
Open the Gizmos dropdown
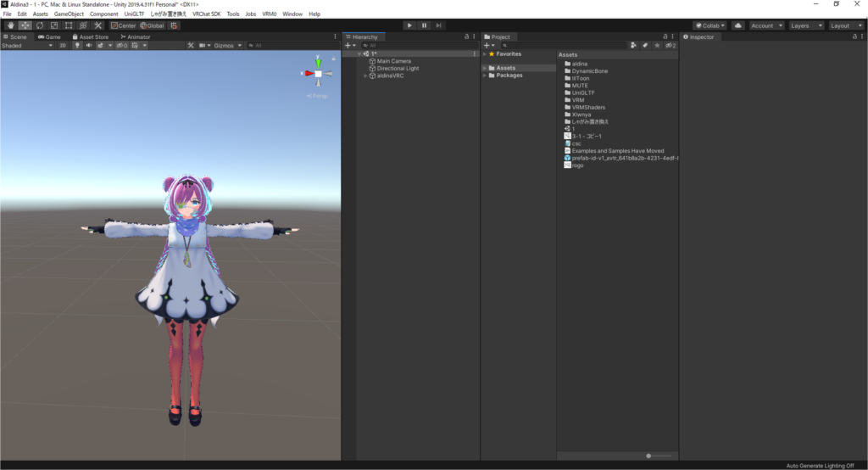[x=227, y=46]
